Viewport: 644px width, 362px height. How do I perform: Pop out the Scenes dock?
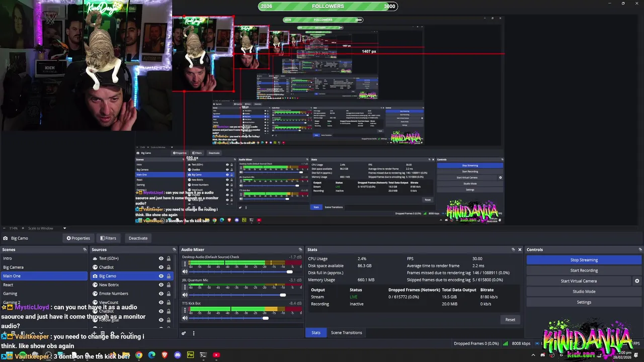point(85,249)
